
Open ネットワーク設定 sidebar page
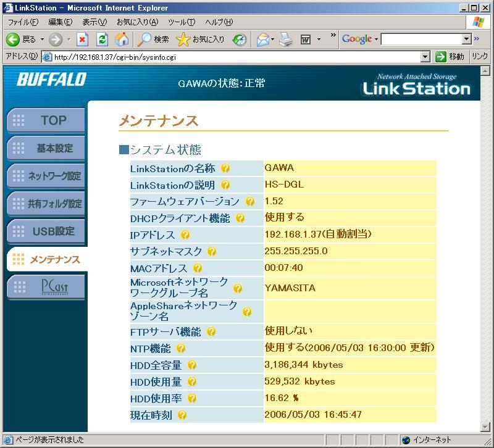tap(46, 176)
